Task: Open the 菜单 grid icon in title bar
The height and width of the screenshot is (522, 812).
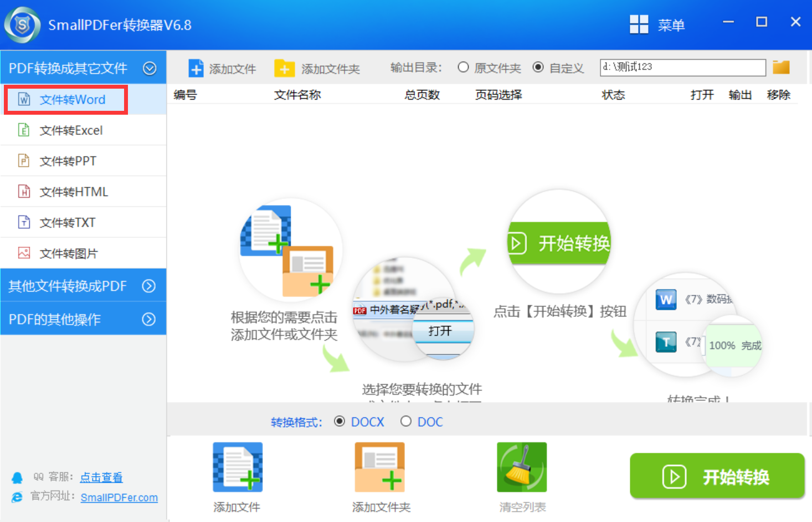Action: pos(639,24)
